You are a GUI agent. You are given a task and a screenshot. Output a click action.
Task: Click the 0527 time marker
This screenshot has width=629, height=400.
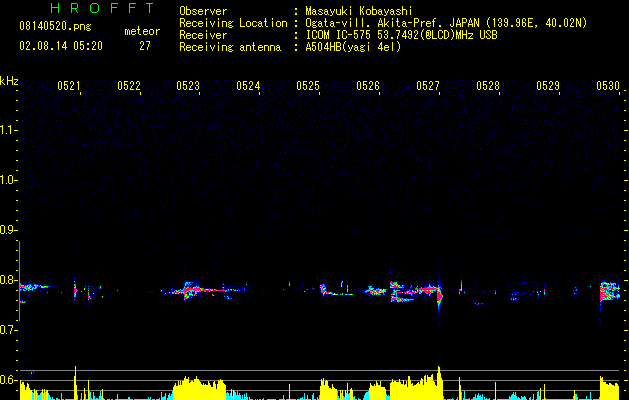[x=428, y=86]
